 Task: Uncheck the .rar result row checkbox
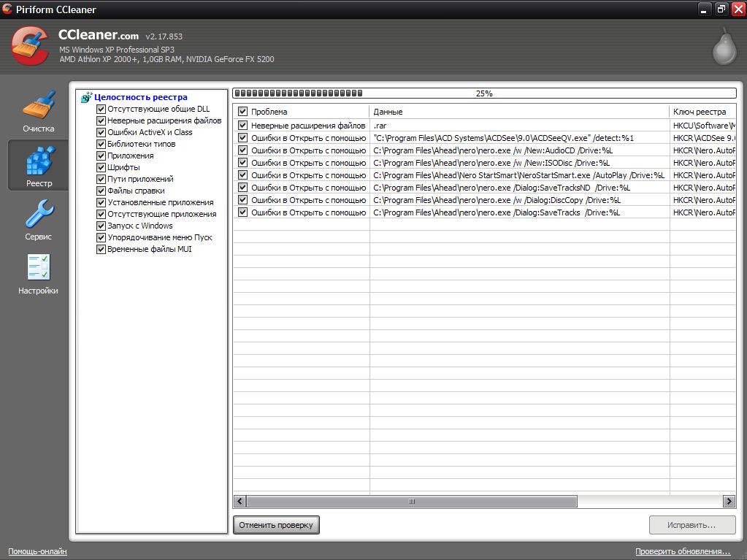pyautogui.click(x=243, y=126)
